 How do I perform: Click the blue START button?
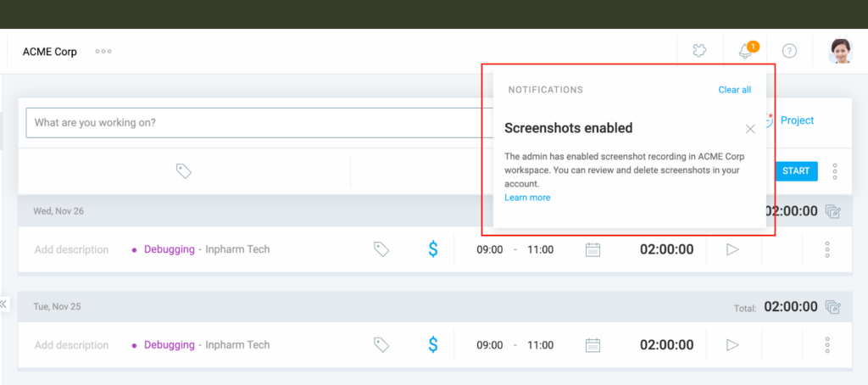(796, 170)
